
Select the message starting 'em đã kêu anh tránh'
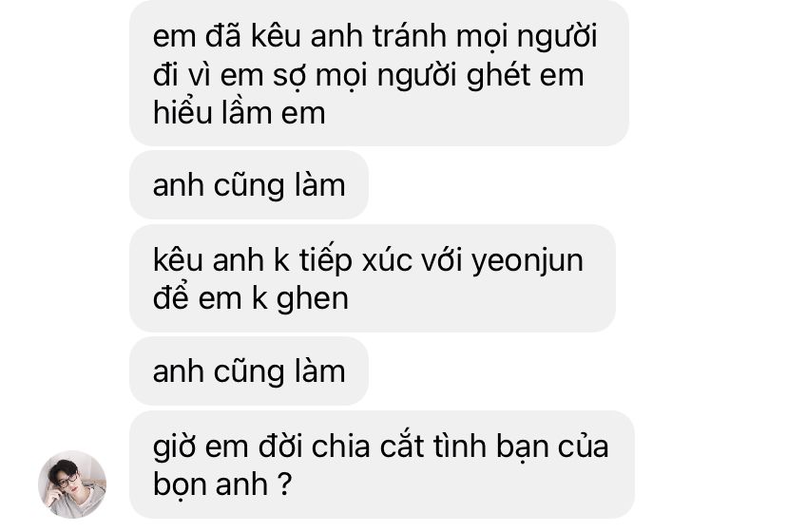pyautogui.click(x=379, y=73)
